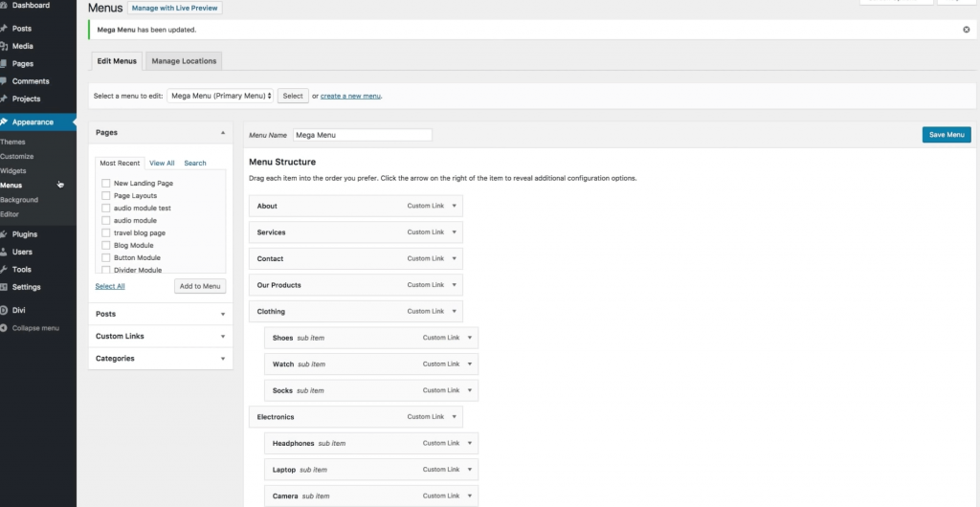Check the New Landing Page checkbox

click(x=105, y=183)
